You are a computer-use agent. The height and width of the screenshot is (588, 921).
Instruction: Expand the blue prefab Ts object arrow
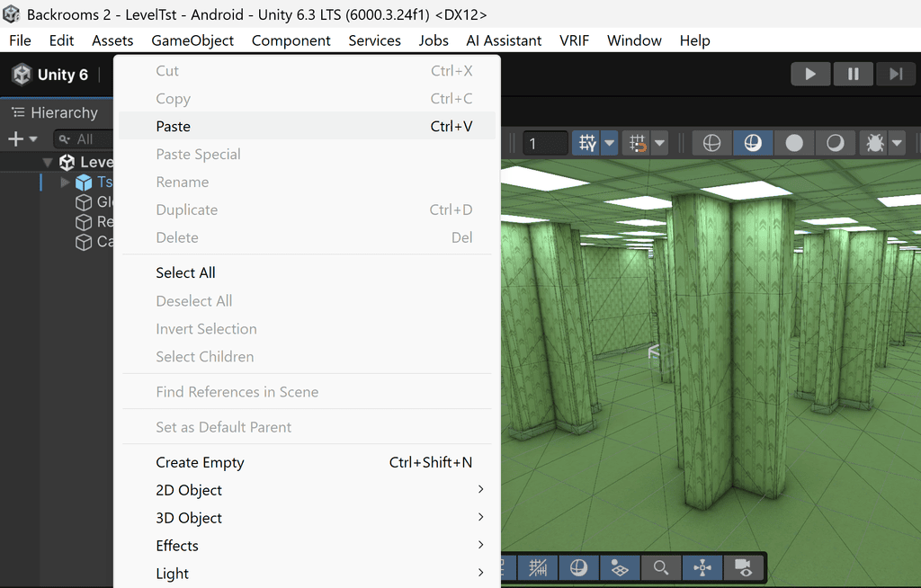point(65,183)
